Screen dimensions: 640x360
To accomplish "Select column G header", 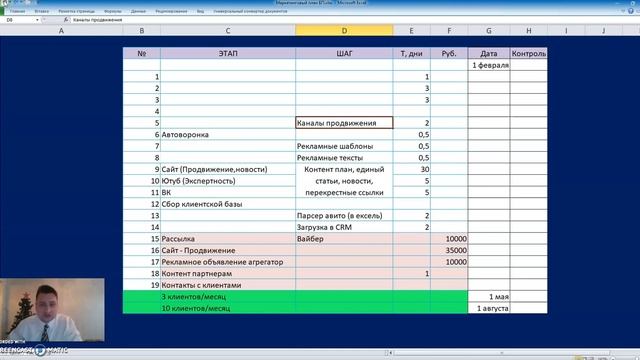I will 489,31.
